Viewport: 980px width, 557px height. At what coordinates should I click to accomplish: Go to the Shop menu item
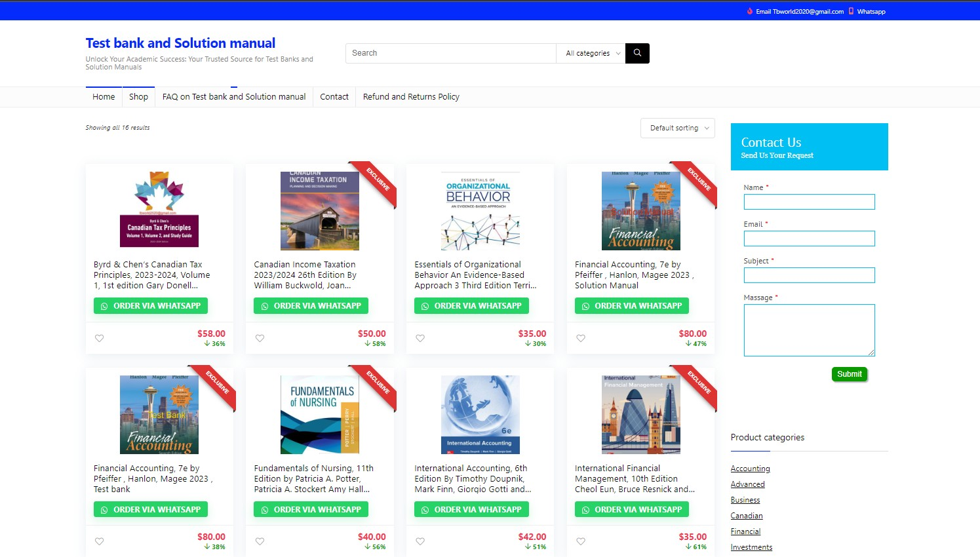pyautogui.click(x=138, y=97)
